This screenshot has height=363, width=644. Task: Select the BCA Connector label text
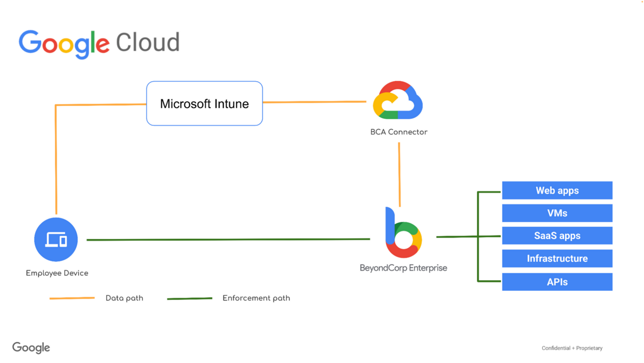398,132
